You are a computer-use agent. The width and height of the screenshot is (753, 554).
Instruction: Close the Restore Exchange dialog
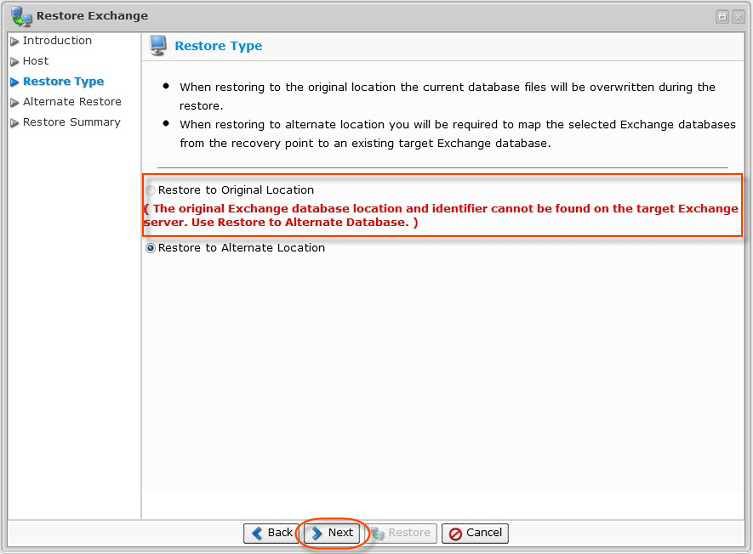pos(738,17)
